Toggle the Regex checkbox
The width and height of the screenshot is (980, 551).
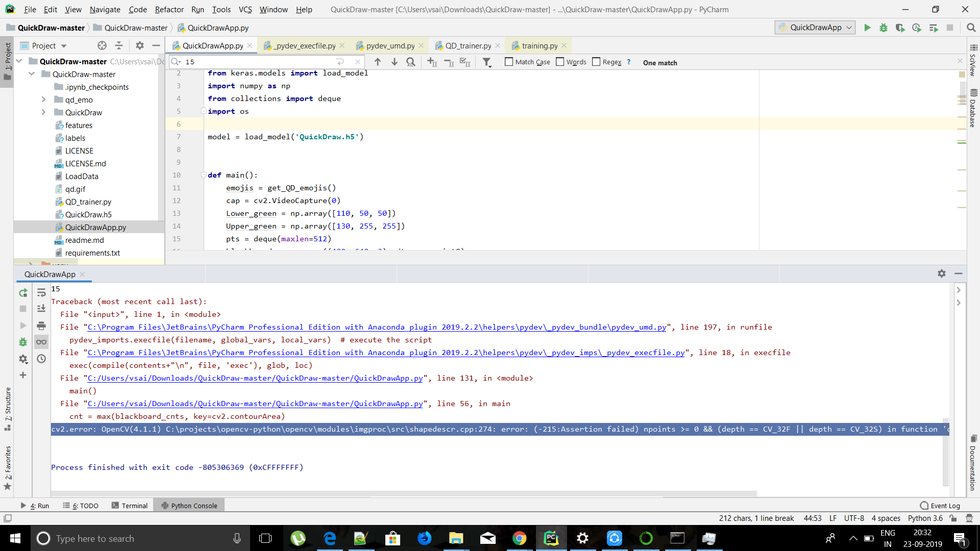[596, 62]
